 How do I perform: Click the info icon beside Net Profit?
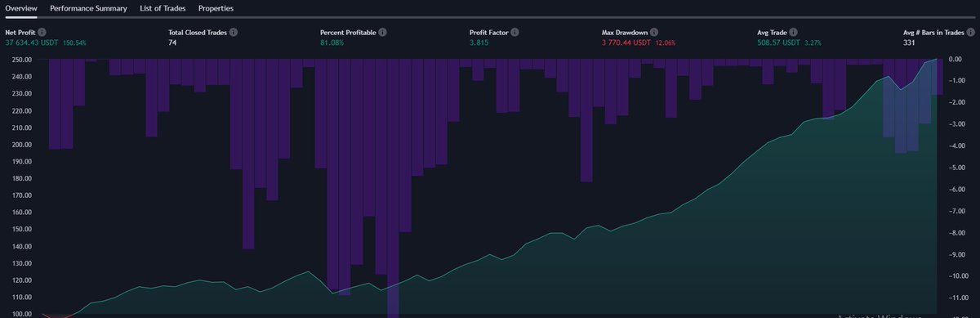42,33
